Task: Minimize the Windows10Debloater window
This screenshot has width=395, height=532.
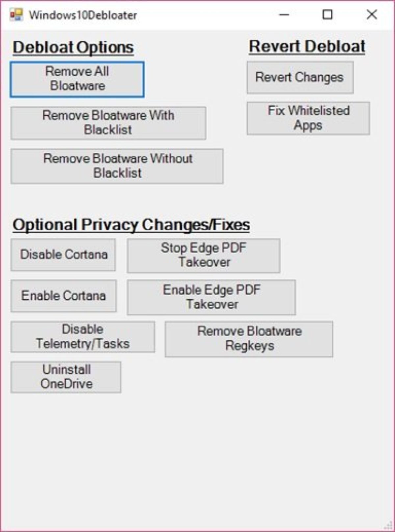Action: [x=284, y=15]
